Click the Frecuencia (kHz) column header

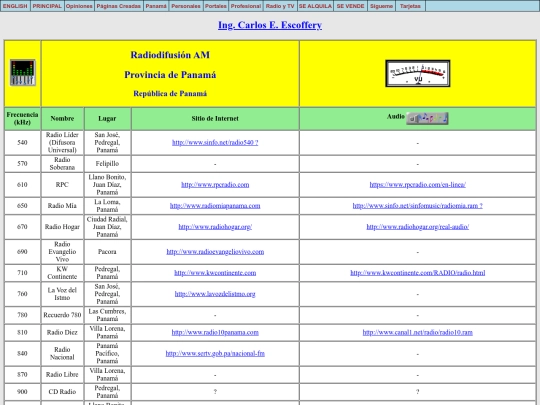coord(22,118)
